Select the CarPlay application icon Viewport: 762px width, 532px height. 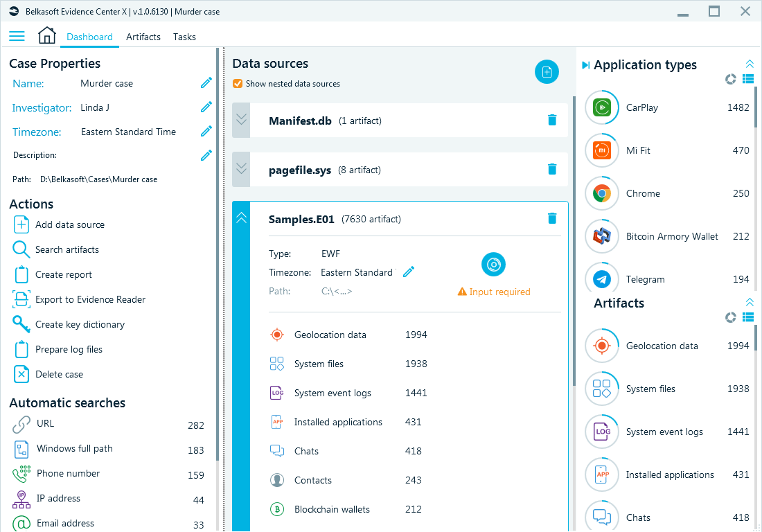tap(601, 107)
